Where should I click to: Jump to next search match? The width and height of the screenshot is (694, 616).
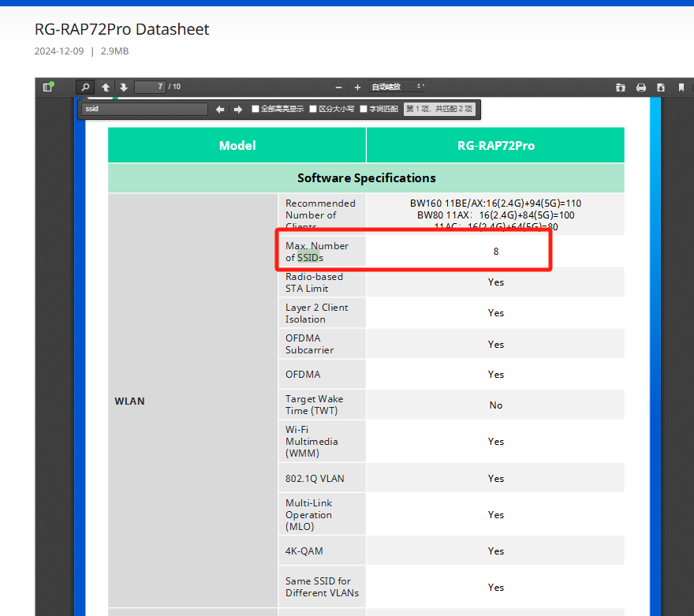pyautogui.click(x=237, y=109)
